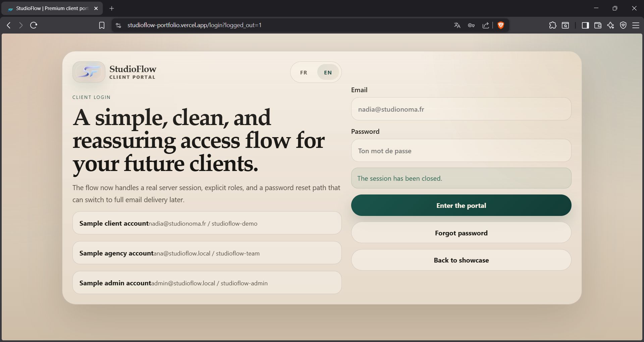The image size is (644, 342).
Task: Toggle the browser sidebar panel
Action: pyautogui.click(x=585, y=25)
